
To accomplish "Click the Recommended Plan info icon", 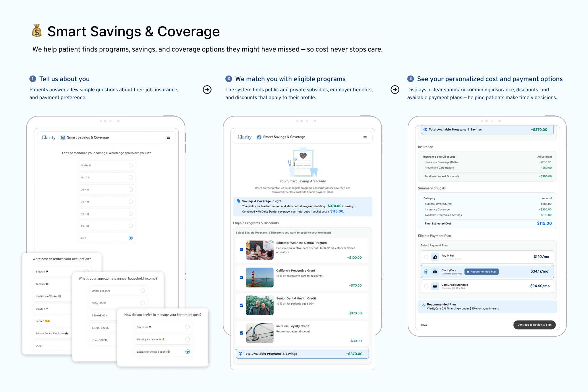I will (x=423, y=304).
